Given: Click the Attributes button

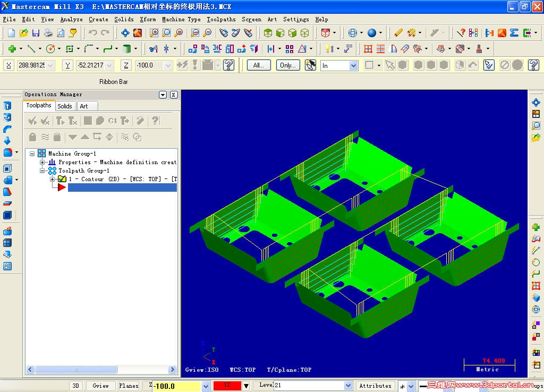Looking at the screenshot, I should coord(376,386).
